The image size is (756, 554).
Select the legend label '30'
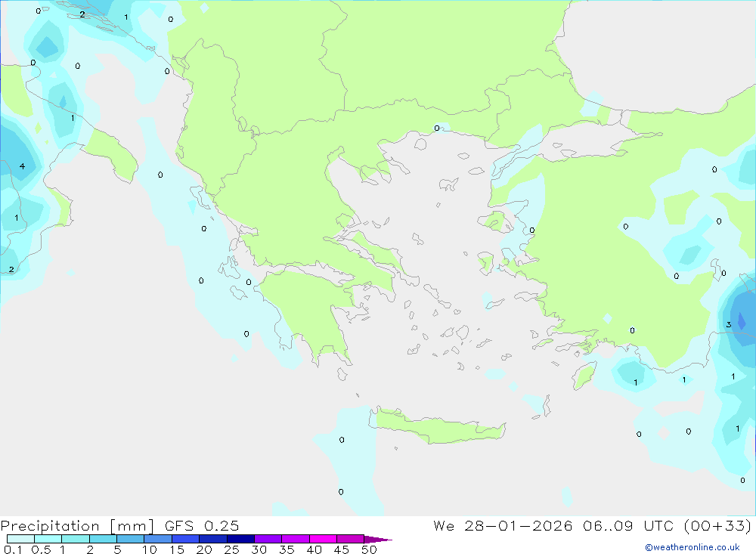point(259,549)
